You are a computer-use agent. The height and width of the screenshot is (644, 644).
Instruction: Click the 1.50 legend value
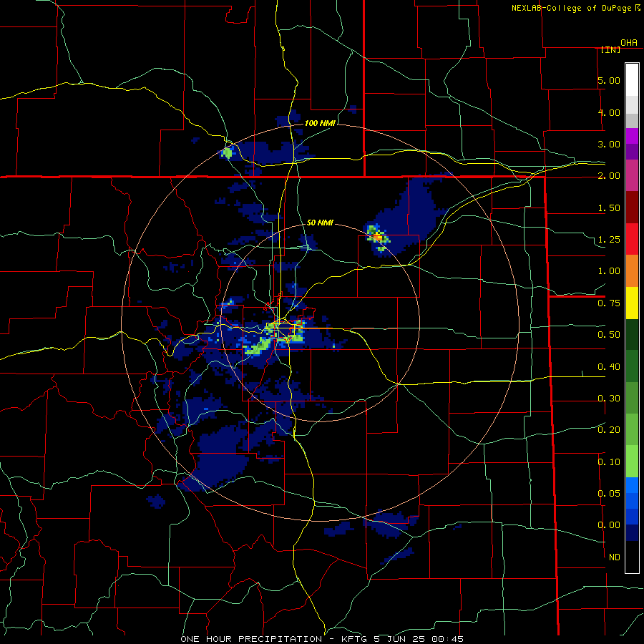tap(609, 208)
